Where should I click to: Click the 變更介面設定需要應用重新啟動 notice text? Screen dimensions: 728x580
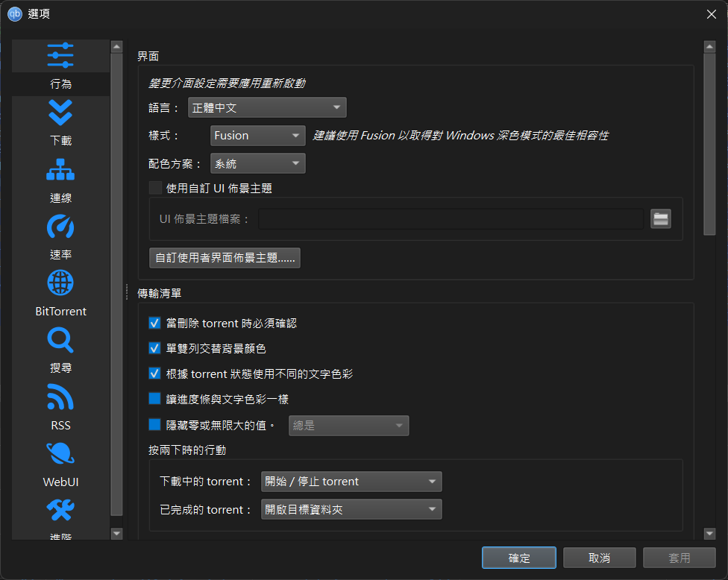(x=227, y=83)
